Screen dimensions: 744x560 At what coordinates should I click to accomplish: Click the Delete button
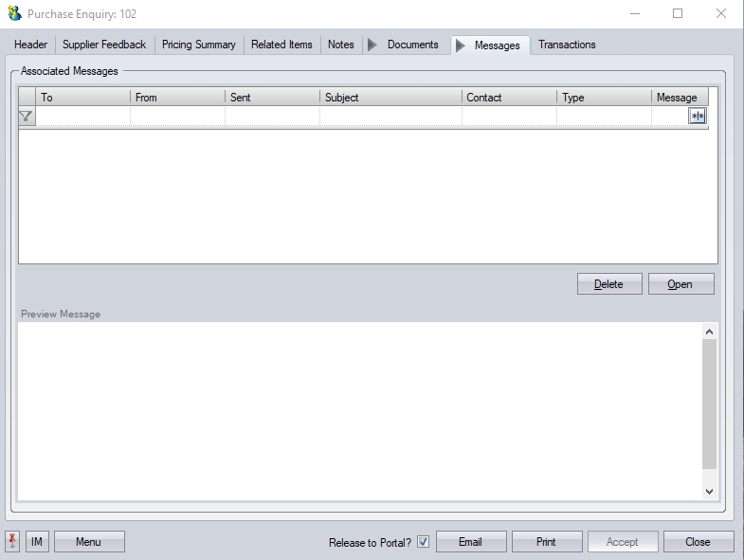point(609,284)
